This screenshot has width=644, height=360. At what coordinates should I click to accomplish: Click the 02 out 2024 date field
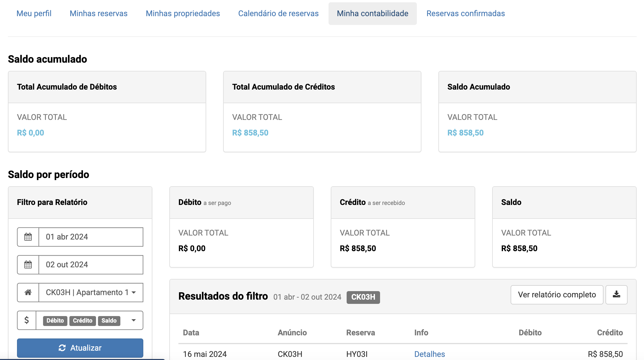(91, 265)
